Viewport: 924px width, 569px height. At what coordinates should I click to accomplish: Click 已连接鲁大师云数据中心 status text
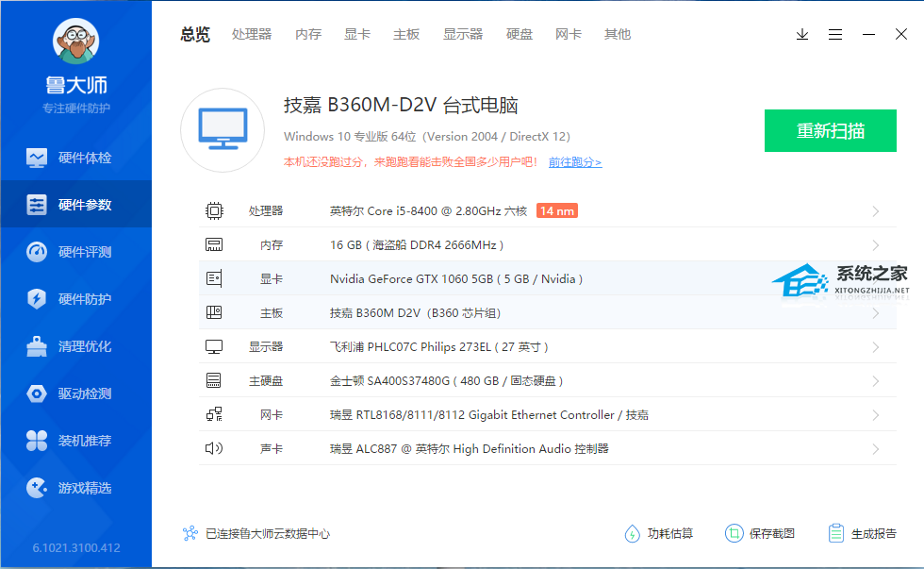click(x=268, y=534)
